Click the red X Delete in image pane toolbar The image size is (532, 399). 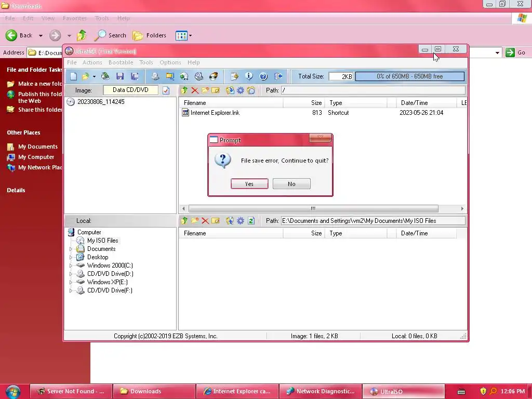[x=195, y=90]
